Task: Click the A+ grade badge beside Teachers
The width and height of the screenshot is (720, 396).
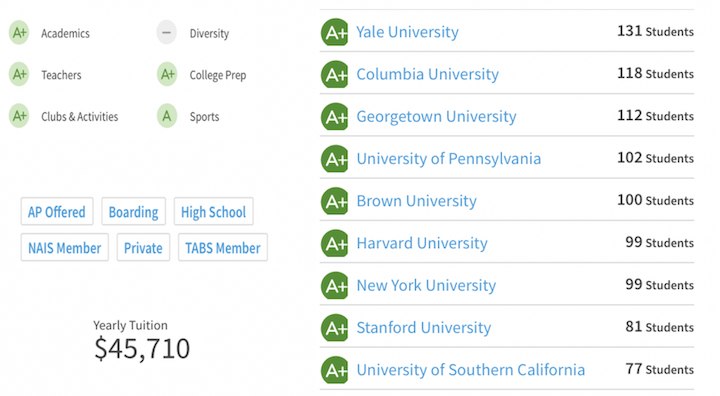Action: coord(19,74)
